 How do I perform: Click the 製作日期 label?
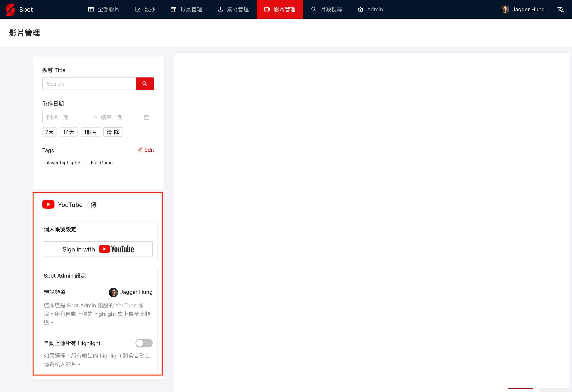(x=53, y=104)
